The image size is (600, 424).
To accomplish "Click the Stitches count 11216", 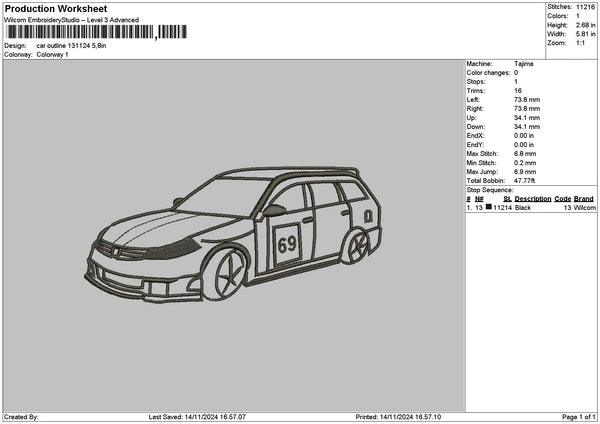I will click(586, 7).
